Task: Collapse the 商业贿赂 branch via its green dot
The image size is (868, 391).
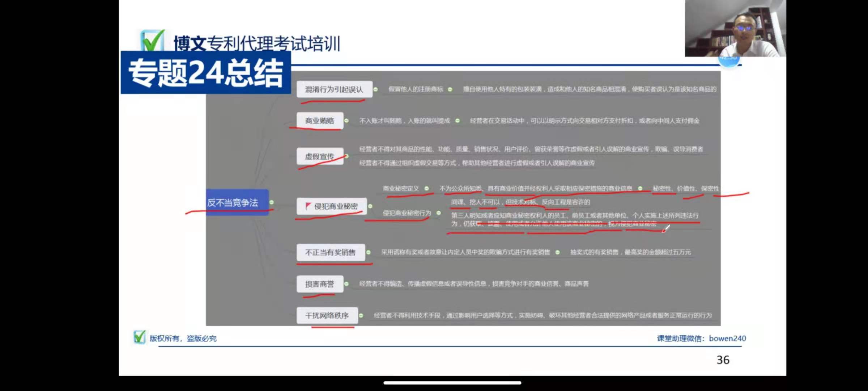Action: pyautogui.click(x=346, y=121)
